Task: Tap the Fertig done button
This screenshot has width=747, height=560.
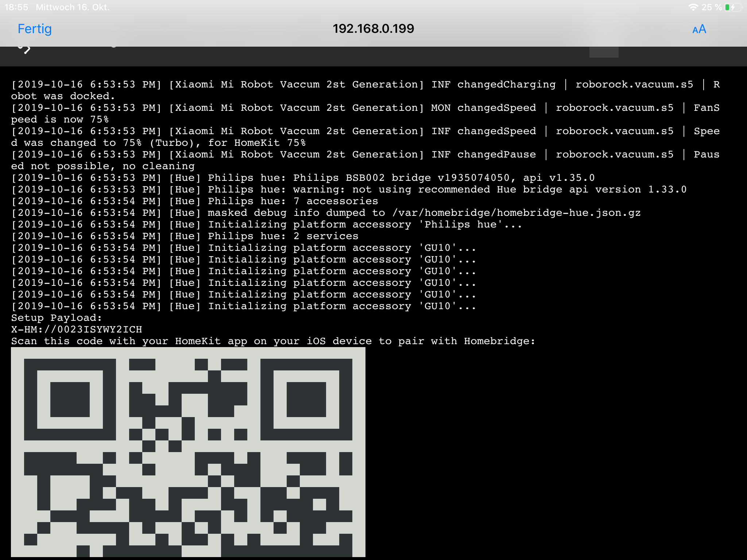Action: click(35, 29)
